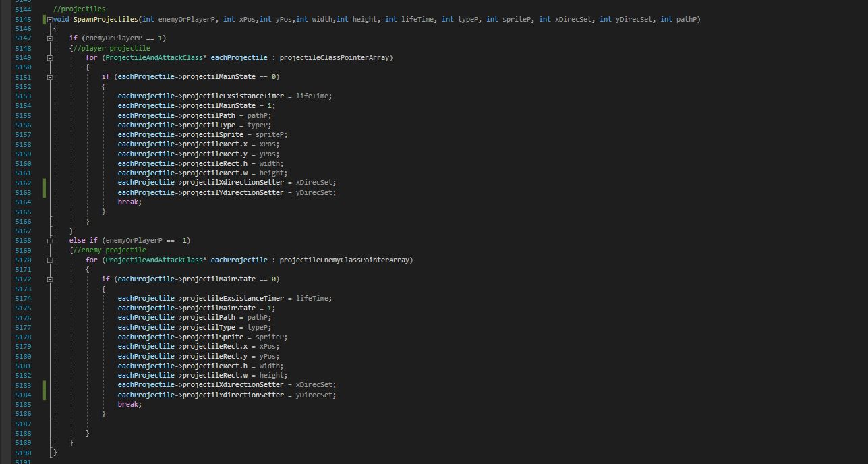This screenshot has height=464, width=868.
Task: Click xDirecSet on line 5183
Action: (314, 385)
